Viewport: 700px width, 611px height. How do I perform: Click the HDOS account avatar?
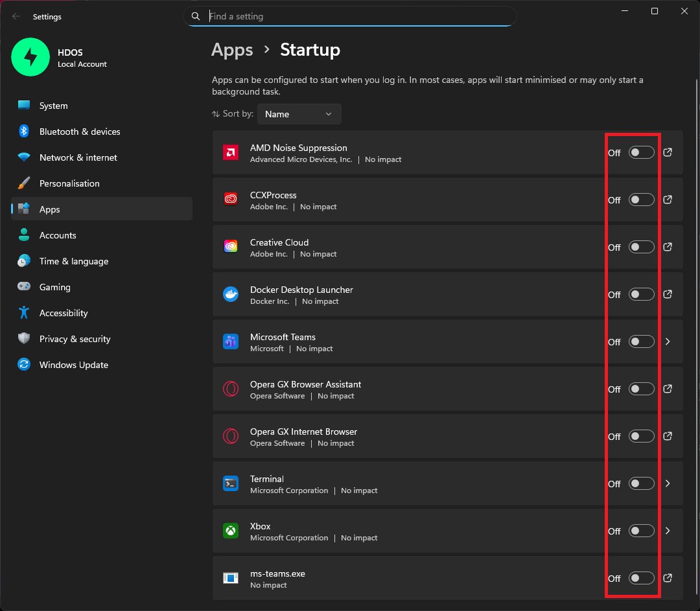30,57
